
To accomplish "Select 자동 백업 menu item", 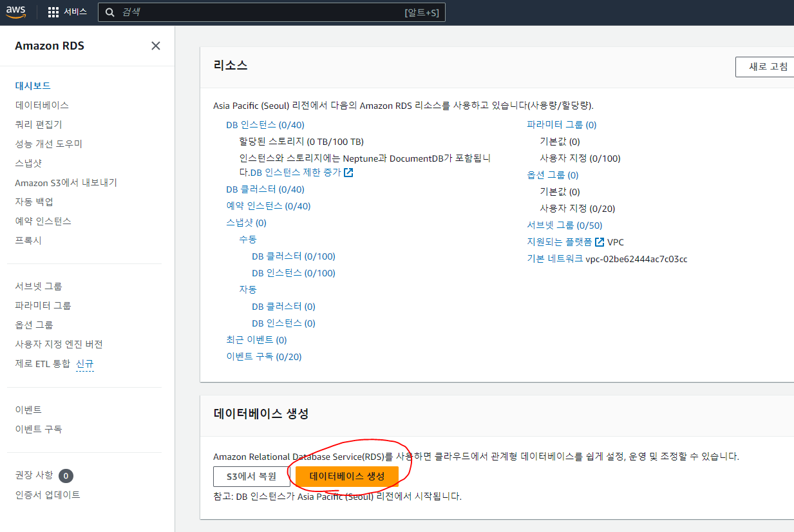I will coord(34,202).
